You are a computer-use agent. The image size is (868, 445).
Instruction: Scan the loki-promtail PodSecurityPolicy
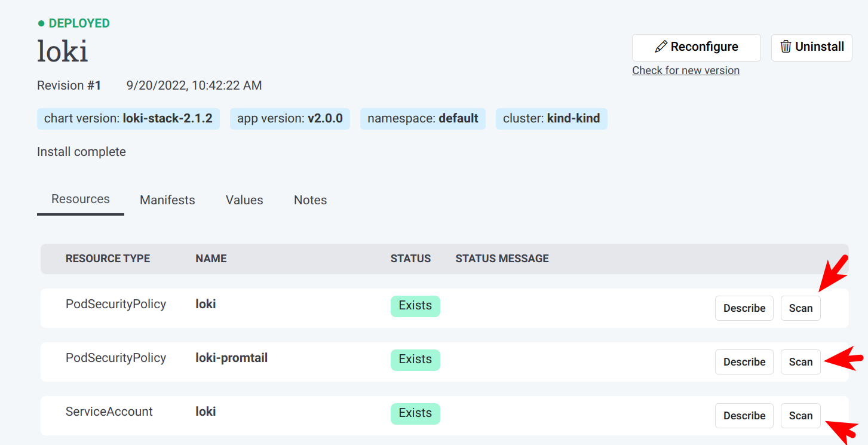coord(800,362)
